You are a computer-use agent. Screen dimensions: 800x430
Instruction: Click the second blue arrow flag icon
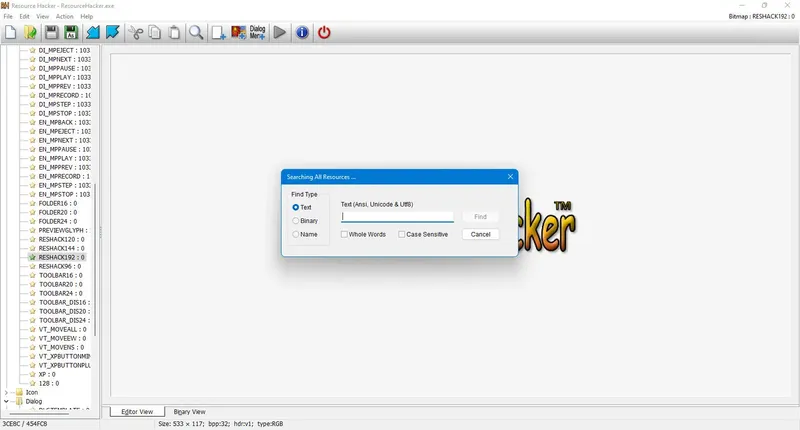(x=112, y=33)
